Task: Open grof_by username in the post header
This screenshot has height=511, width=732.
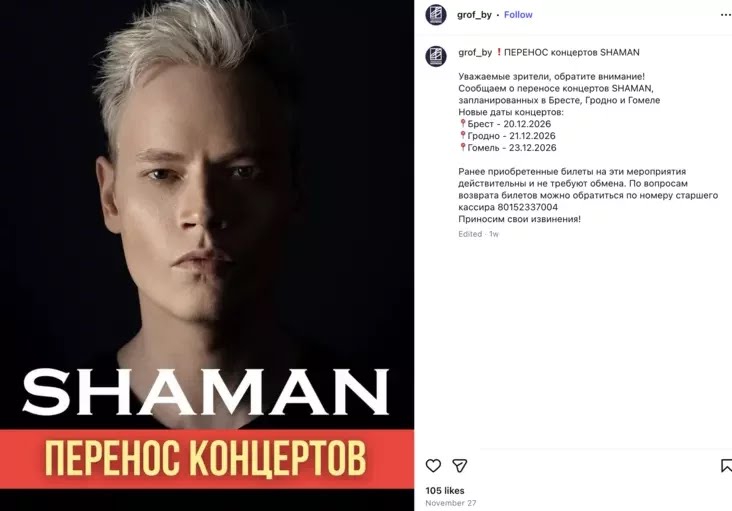Action: 474,15
